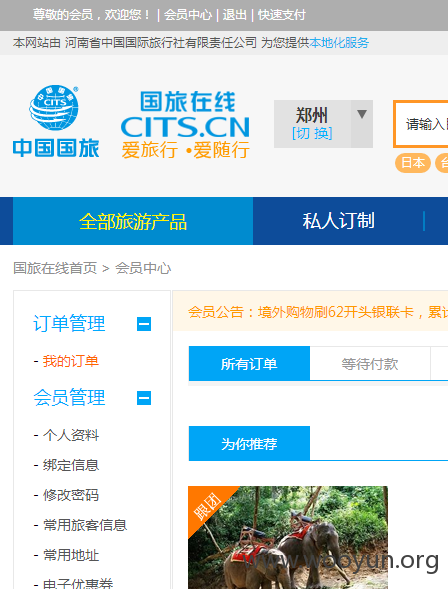Open 绑定信息 in sidebar
Image resolution: width=448 pixels, height=589 pixels.
[x=71, y=465]
